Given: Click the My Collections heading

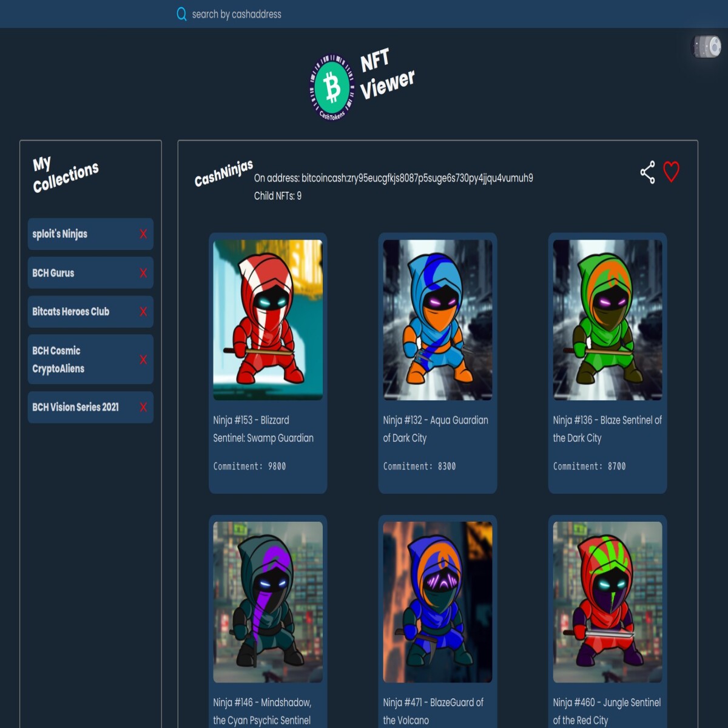Looking at the screenshot, I should pyautogui.click(x=66, y=175).
